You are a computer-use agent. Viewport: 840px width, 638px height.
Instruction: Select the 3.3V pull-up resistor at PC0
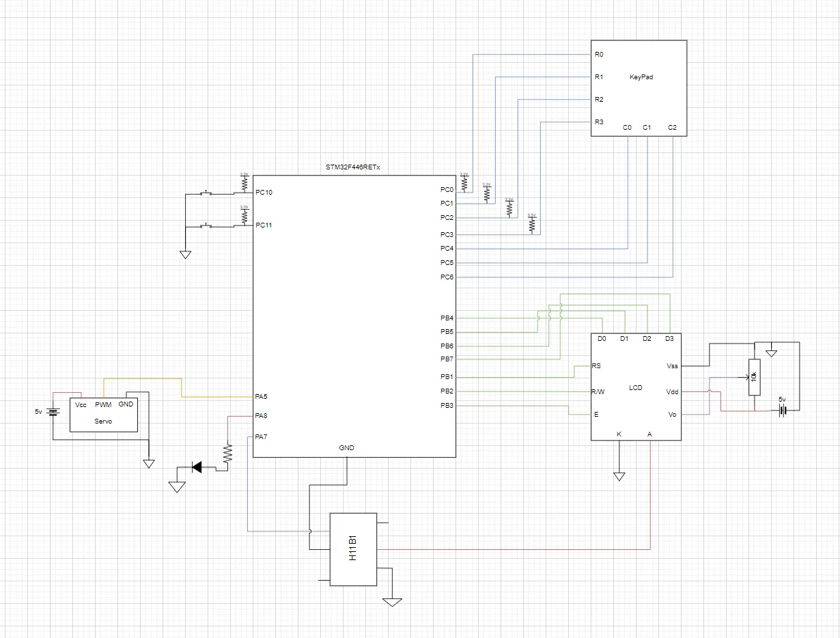[x=464, y=183]
